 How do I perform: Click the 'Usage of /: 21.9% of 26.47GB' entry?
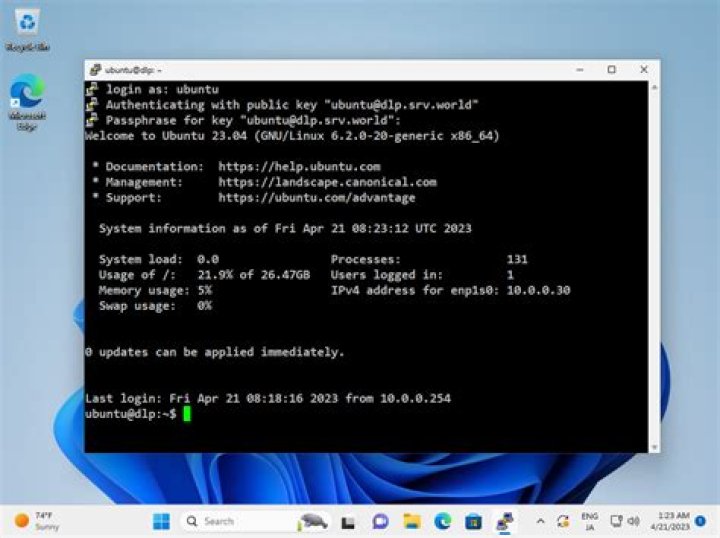tap(204, 275)
